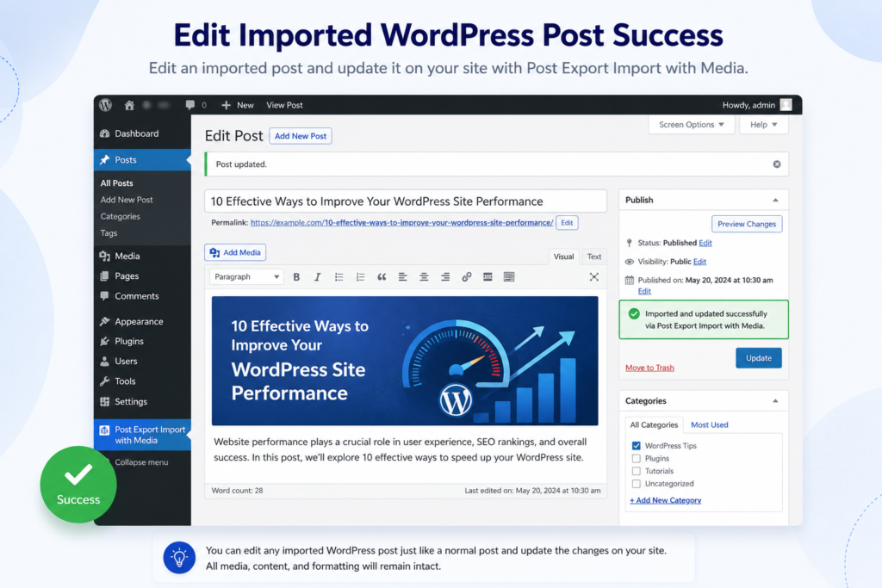This screenshot has height=588, width=882.
Task: Select the featured banner image in editor
Action: [x=405, y=361]
